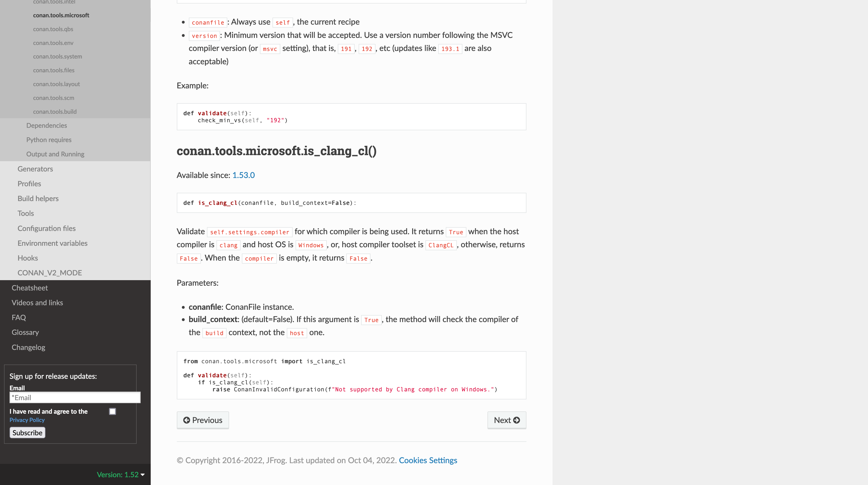868x485 pixels.
Task: Visit the Changelog section
Action: click(x=28, y=347)
